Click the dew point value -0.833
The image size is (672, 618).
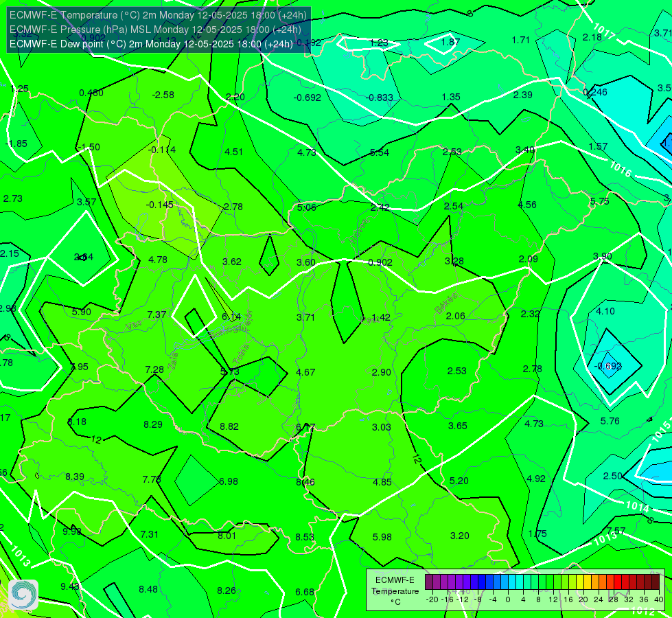pyautogui.click(x=380, y=98)
